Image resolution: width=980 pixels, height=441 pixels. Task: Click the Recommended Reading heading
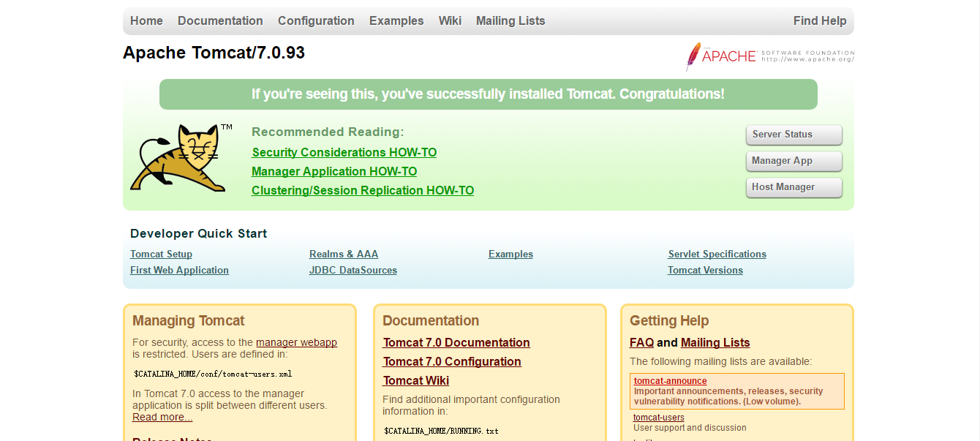point(328,132)
